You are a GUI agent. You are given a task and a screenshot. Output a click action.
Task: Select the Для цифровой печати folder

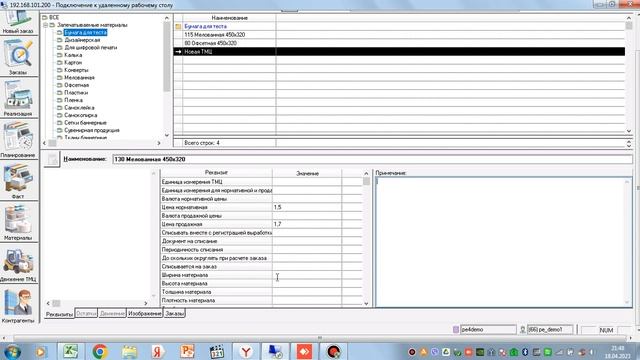point(91,47)
